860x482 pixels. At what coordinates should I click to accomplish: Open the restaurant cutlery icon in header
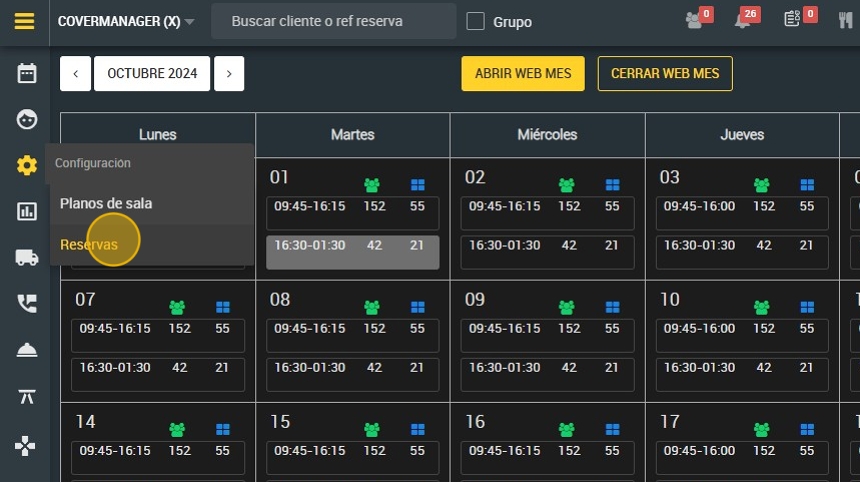click(x=845, y=20)
